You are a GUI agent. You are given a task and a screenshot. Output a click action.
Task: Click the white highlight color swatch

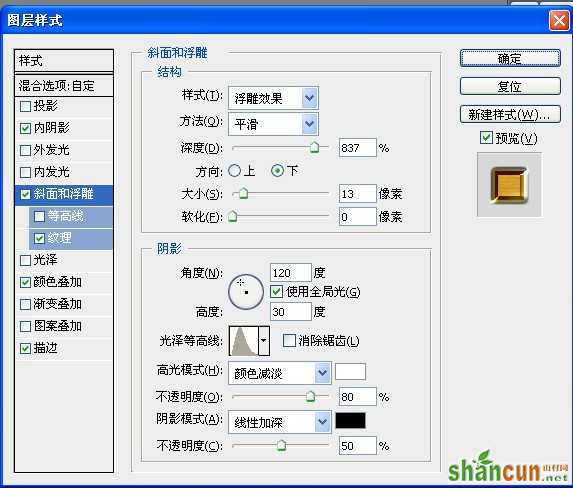[x=350, y=372]
